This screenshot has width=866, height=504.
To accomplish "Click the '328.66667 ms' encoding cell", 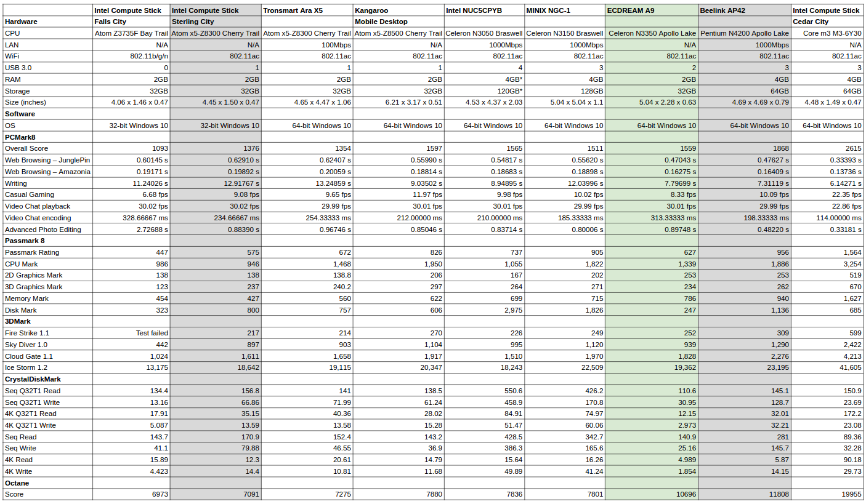I will coord(131,218).
